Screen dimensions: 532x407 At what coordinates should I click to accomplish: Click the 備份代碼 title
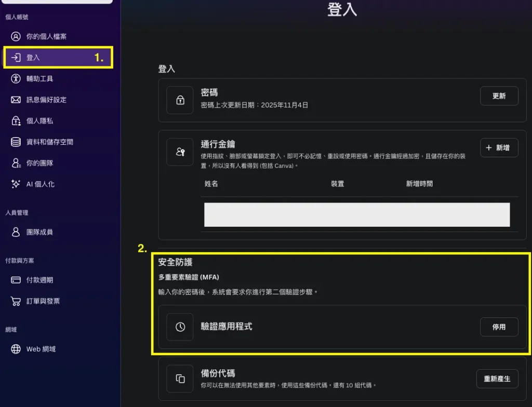point(218,373)
